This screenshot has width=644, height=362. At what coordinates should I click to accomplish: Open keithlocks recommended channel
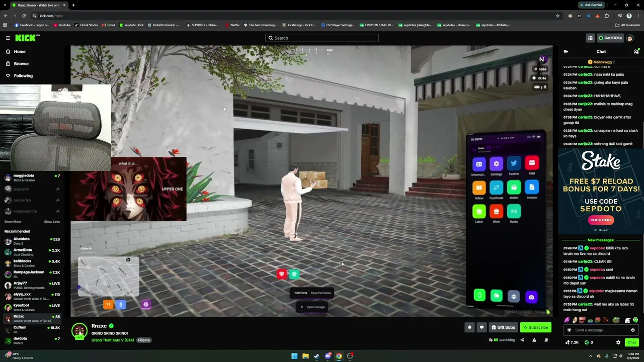pyautogui.click(x=32, y=263)
